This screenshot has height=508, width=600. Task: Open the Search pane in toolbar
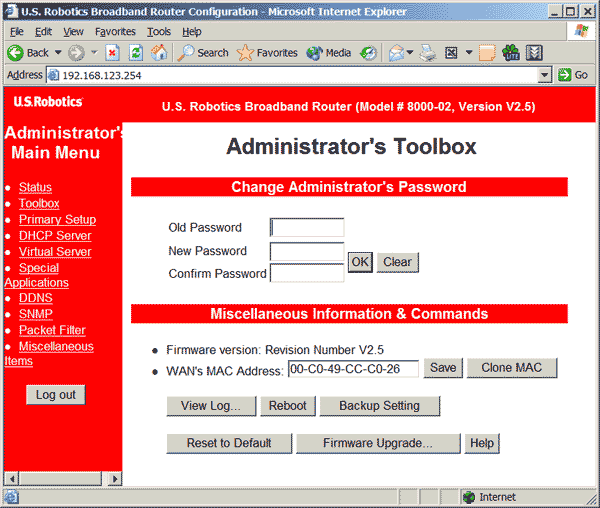[x=203, y=53]
